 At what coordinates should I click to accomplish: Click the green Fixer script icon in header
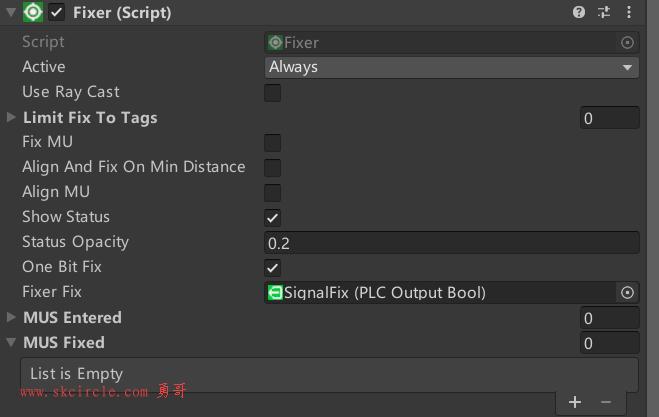point(33,12)
